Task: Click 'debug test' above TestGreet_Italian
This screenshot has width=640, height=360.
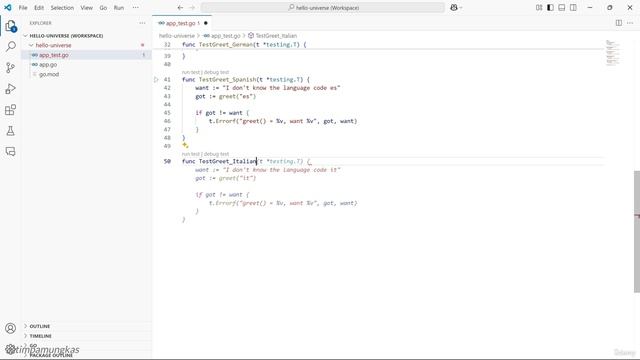Action: [216, 154]
